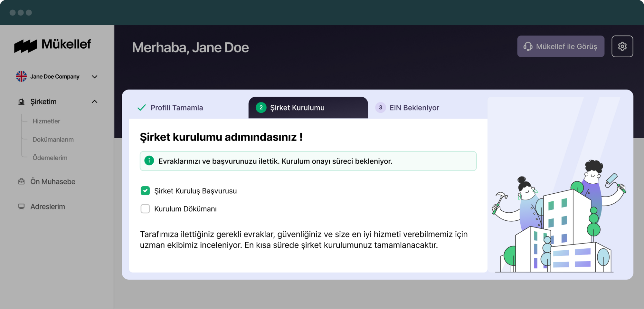Click the Ön Muhasebe briefcase icon
This screenshot has height=309, width=644.
[22, 181]
